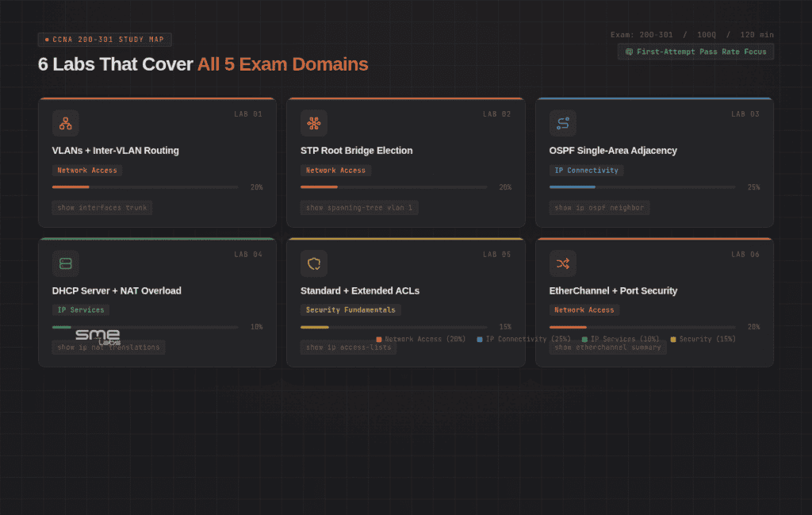Click the LAB 06 label
812x515 pixels.
(x=745, y=255)
